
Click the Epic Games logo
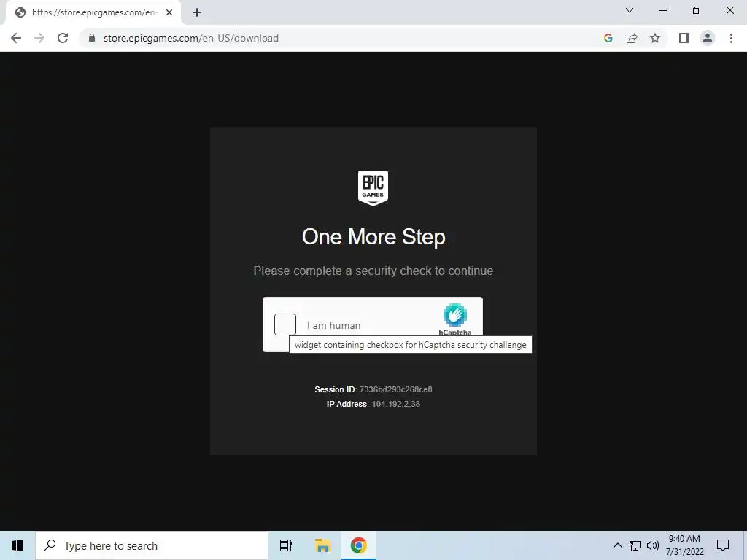(x=373, y=188)
